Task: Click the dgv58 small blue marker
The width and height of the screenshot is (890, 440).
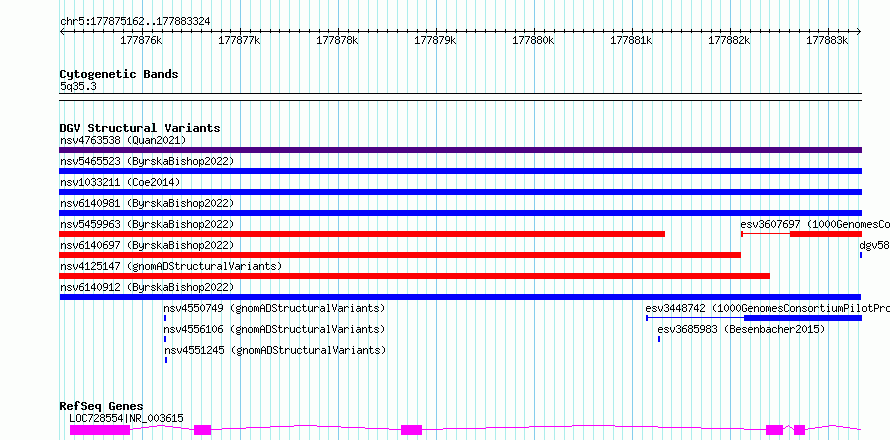Action: point(861,255)
